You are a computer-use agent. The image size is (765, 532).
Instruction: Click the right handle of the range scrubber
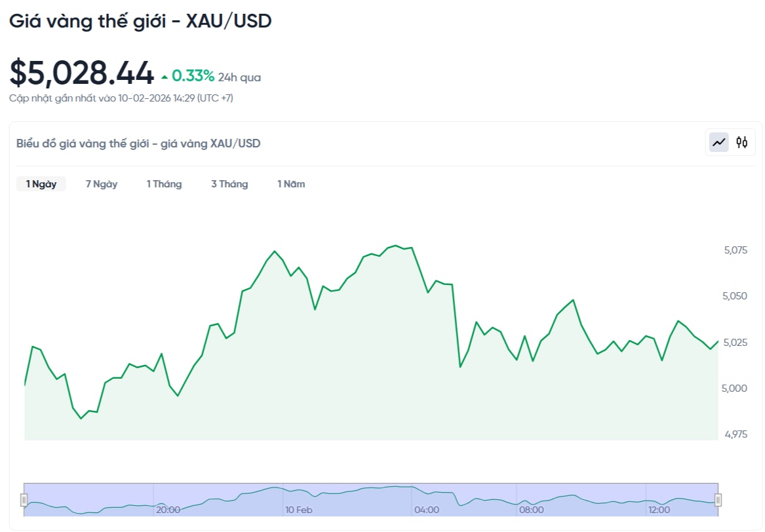tap(716, 500)
